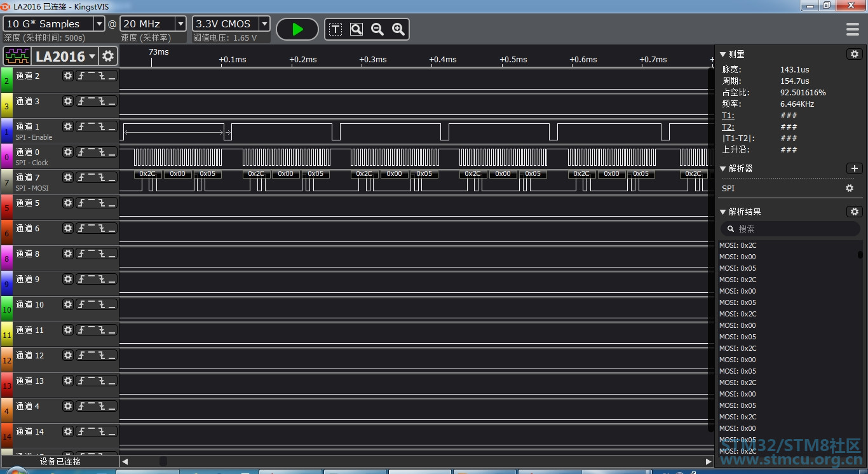This screenshot has height=474, width=868.
Task: Open settings gear for 通道 14
Action: tap(68, 431)
